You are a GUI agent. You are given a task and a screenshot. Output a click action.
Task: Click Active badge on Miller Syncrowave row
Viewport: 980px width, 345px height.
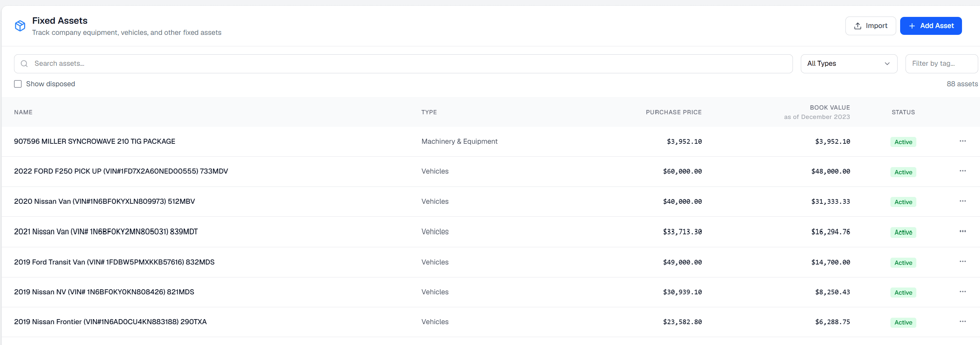coord(903,142)
